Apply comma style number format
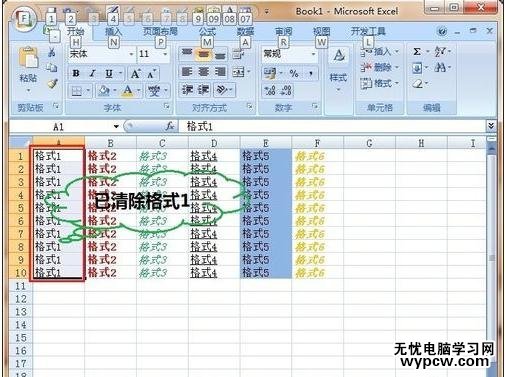Screen dimensions: 505x377 coord(311,73)
